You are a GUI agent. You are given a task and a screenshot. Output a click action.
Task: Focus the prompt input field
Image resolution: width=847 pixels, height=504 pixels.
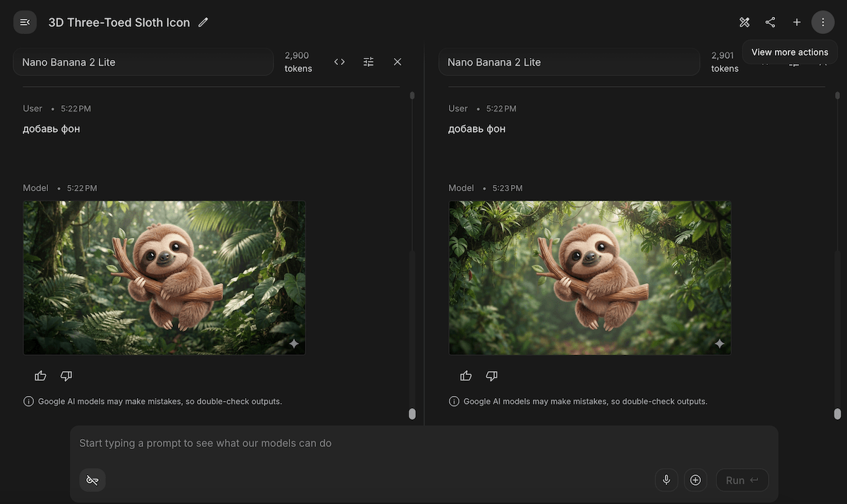(x=423, y=443)
